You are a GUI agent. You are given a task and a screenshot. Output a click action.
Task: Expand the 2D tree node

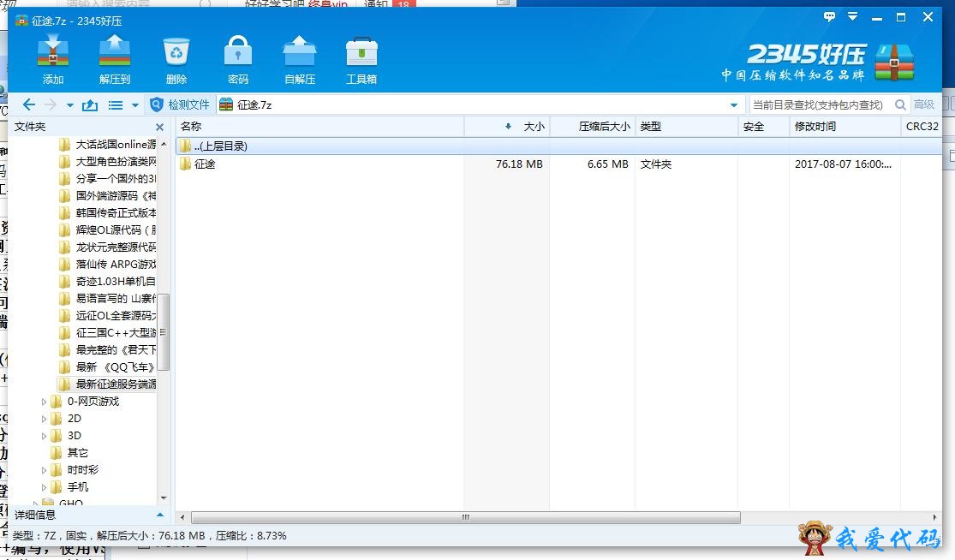[44, 419]
